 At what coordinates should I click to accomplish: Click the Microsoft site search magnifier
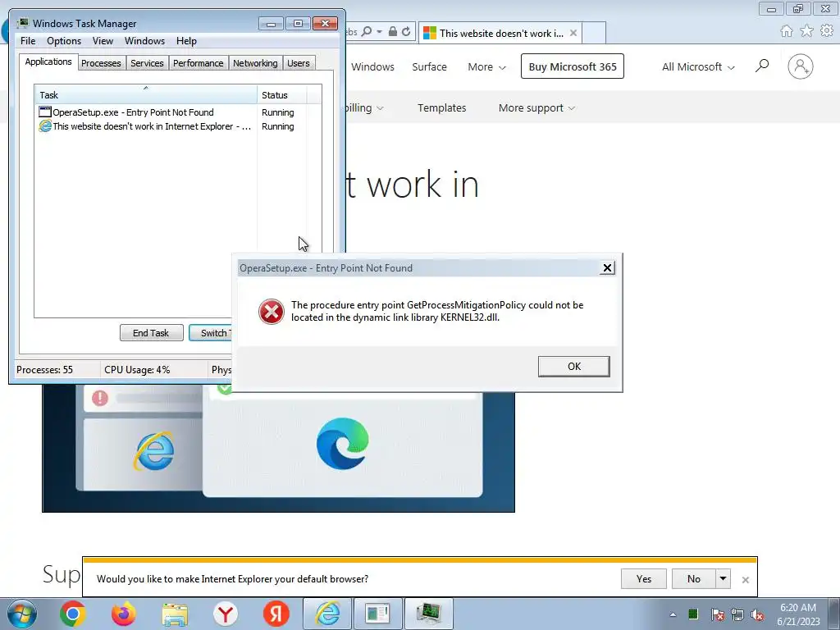click(762, 66)
